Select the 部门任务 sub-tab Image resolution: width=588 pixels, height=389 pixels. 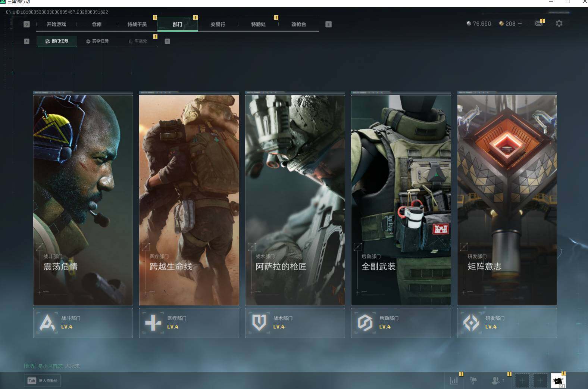coord(57,41)
